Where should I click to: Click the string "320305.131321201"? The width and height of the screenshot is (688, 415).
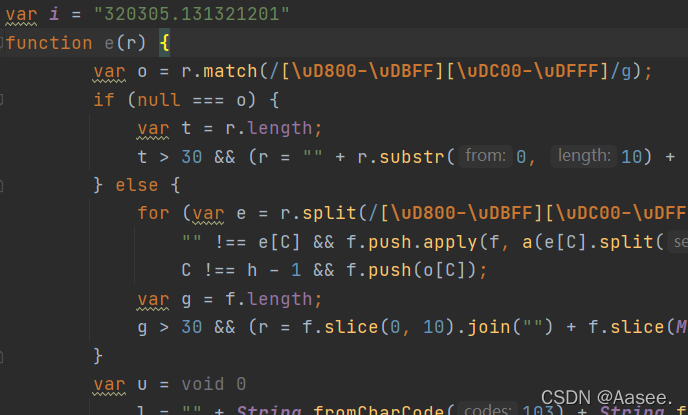[x=192, y=14]
